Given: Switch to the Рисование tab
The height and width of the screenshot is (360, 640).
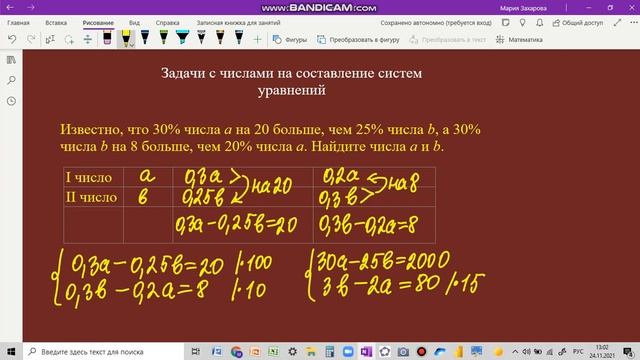Looking at the screenshot, I should click(x=98, y=23).
